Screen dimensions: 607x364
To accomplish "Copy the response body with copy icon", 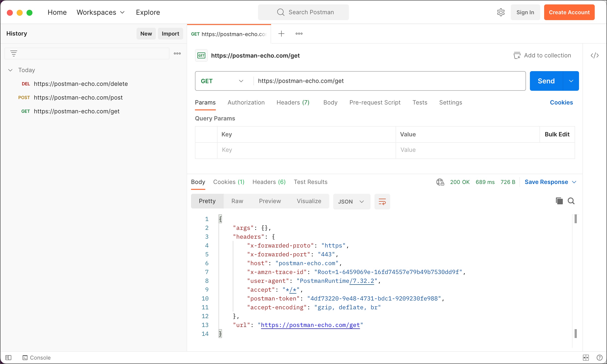I will (x=559, y=201).
